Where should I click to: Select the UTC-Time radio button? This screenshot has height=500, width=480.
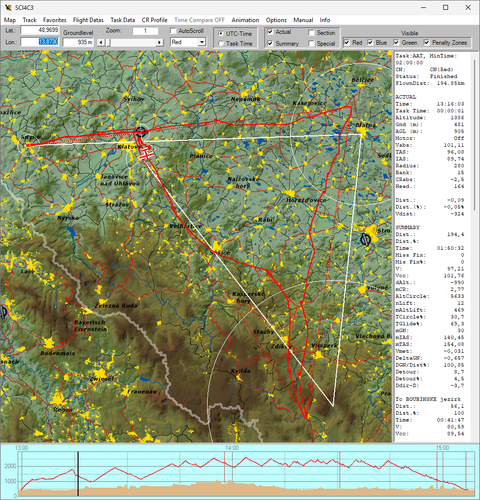click(221, 34)
